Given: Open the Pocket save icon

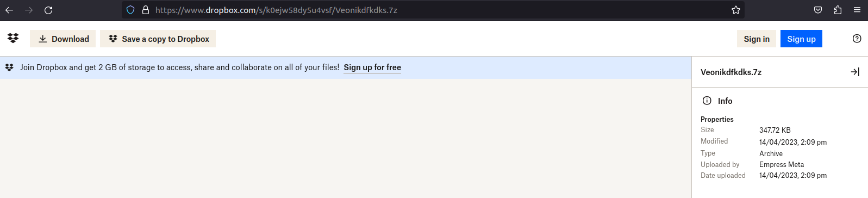Looking at the screenshot, I should [x=818, y=10].
